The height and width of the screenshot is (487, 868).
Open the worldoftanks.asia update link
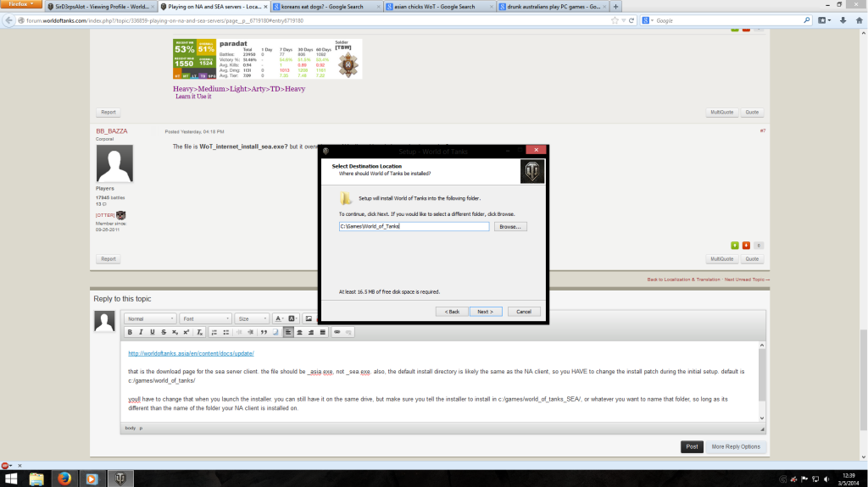191,353
